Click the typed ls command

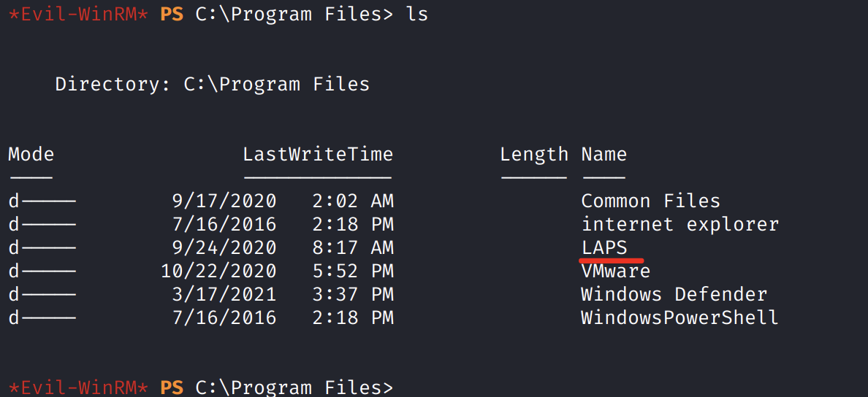point(417,14)
